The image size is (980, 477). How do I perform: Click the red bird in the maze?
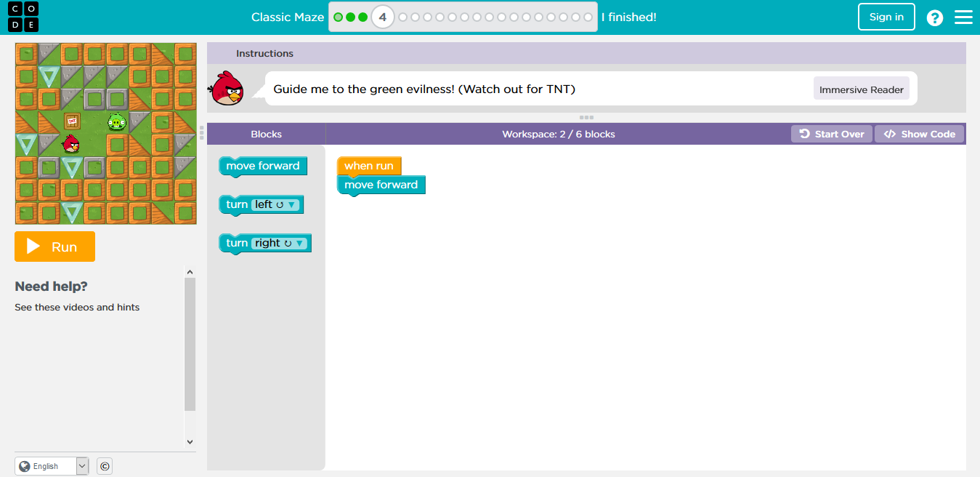tap(71, 144)
